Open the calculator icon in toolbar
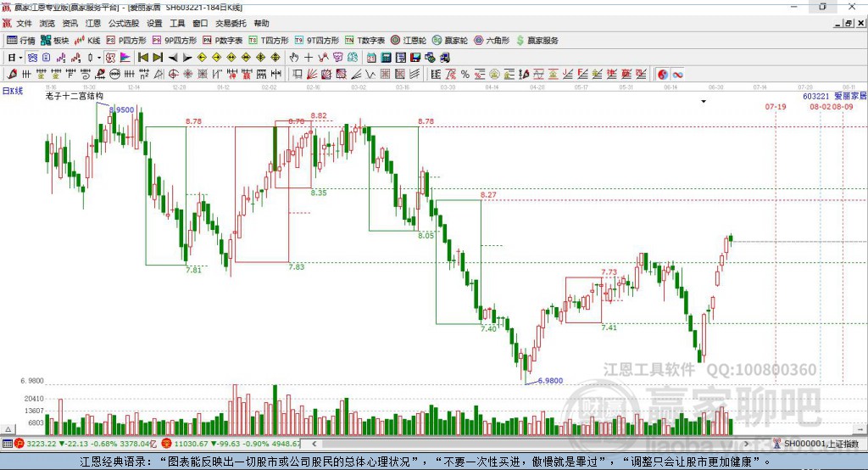The height and width of the screenshot is (470, 868). click(386, 58)
